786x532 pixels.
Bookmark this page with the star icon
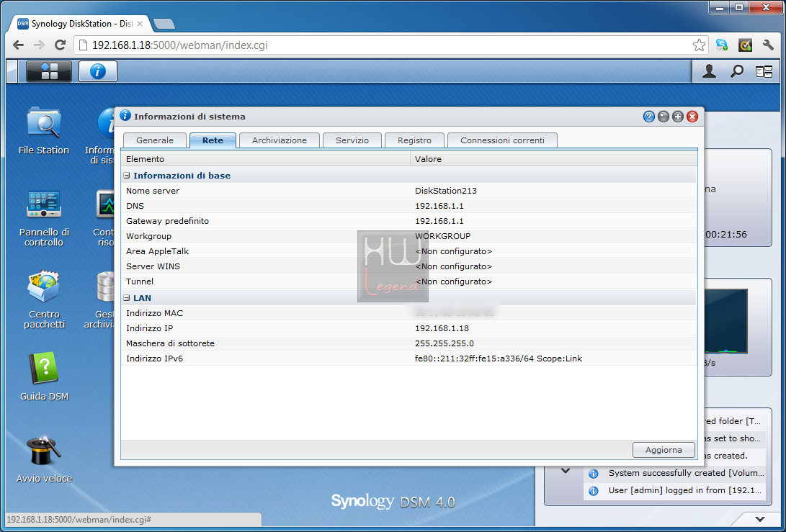point(699,45)
